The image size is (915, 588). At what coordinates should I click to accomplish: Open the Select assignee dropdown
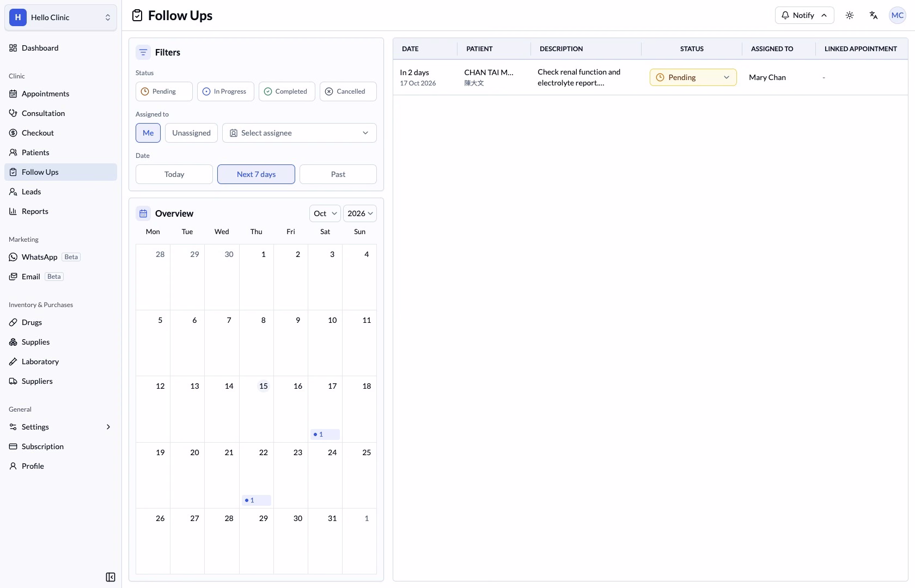click(300, 133)
